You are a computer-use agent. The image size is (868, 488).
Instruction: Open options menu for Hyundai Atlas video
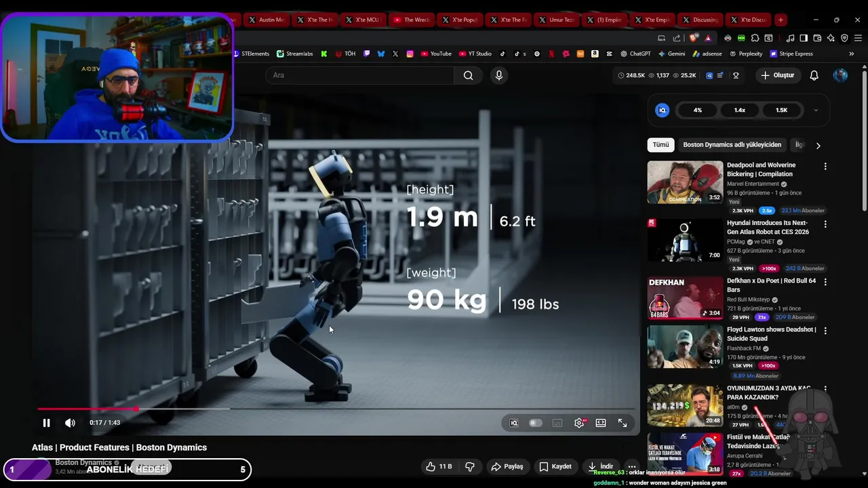click(825, 224)
